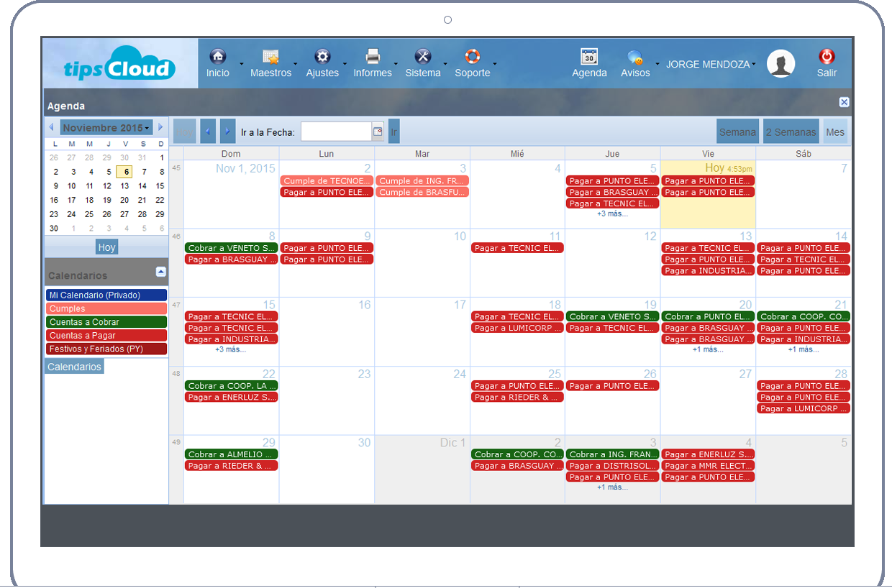Toggle Festivos y Feriados (PY) calendar
Image resolution: width=892 pixels, height=588 pixels.
click(x=106, y=349)
